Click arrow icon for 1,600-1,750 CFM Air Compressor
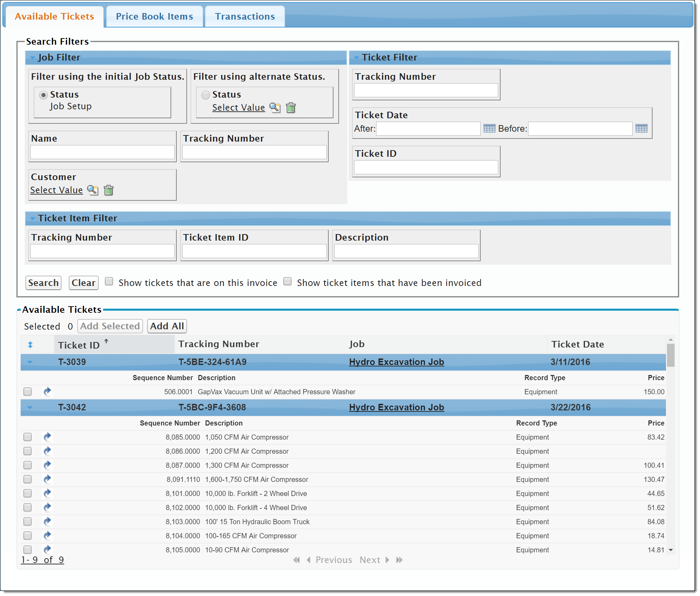This screenshot has height=596, width=700. pos(47,479)
